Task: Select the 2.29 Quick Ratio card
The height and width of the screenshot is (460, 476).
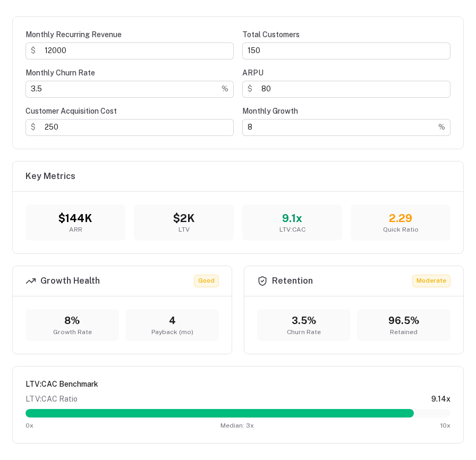Action: click(x=401, y=223)
